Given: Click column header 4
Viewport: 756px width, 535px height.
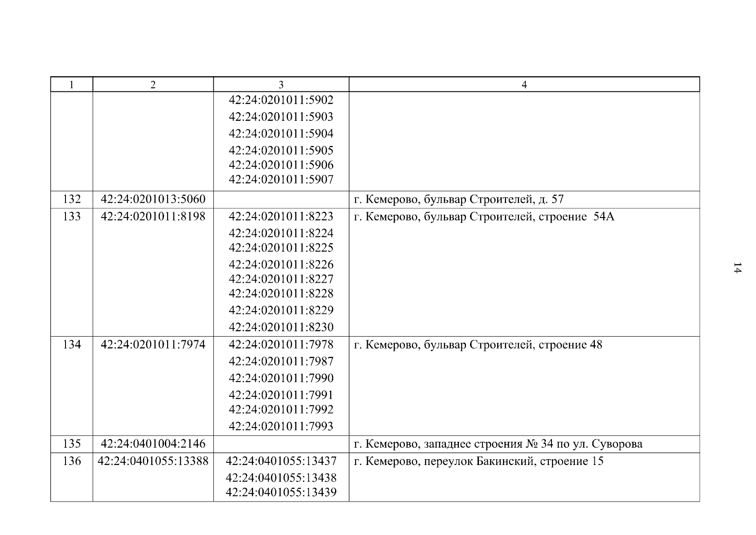Looking at the screenshot, I should click(x=524, y=85).
